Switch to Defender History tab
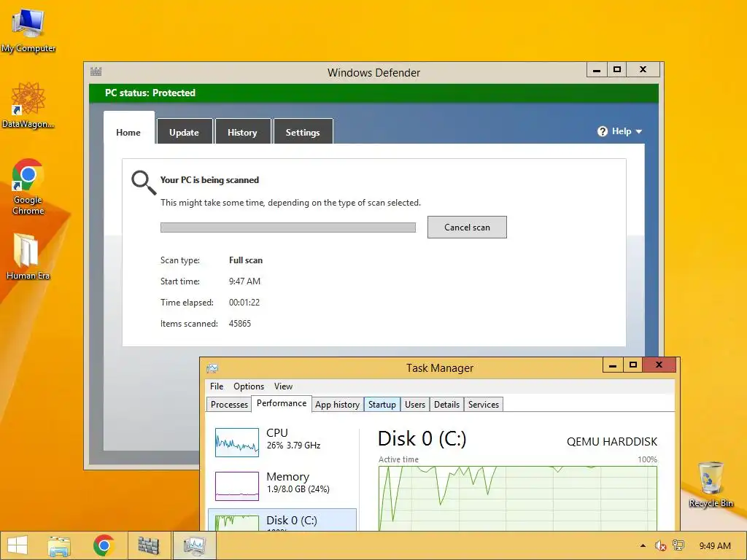Image resolution: width=747 pixels, height=560 pixels. coord(242,132)
